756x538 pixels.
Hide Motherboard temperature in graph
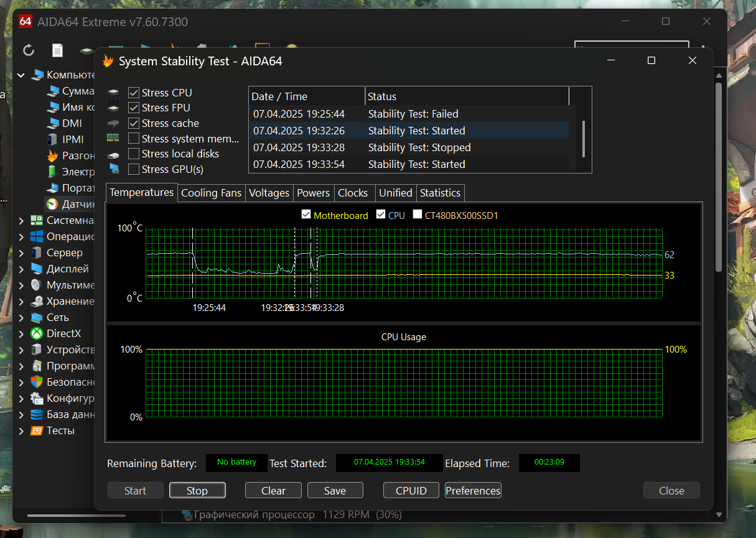[306, 215]
